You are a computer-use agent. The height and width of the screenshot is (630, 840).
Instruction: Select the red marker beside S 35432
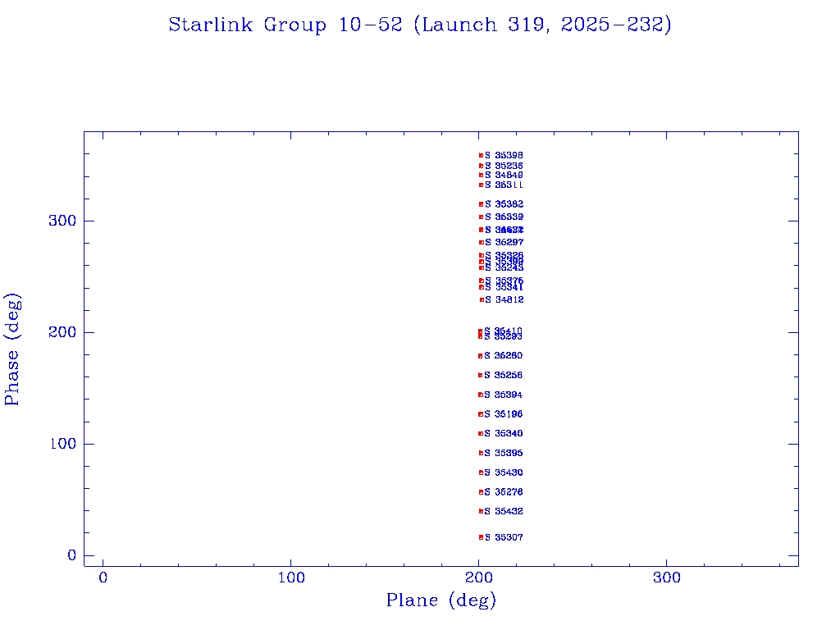click(x=482, y=511)
